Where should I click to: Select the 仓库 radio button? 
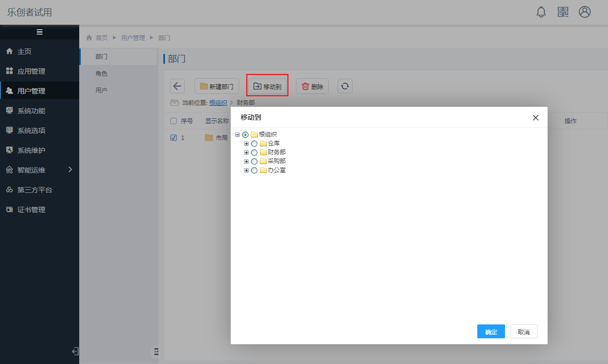coord(254,143)
